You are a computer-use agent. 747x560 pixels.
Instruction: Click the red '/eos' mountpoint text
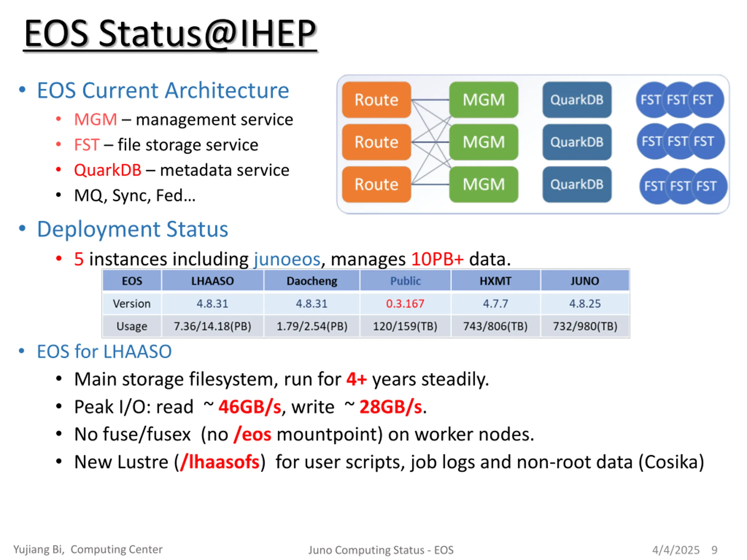[252, 434]
